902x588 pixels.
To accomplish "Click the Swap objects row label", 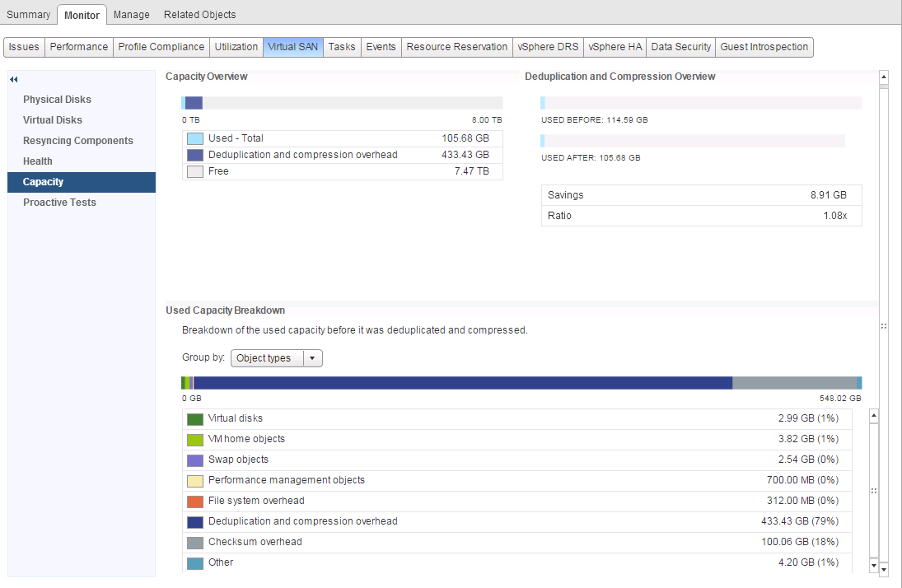I will (238, 460).
